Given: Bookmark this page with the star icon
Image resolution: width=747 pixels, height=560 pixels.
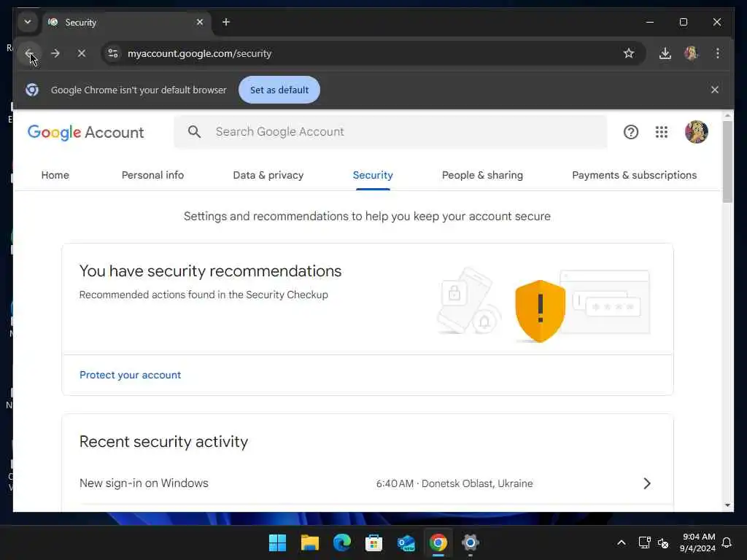Looking at the screenshot, I should [x=628, y=53].
